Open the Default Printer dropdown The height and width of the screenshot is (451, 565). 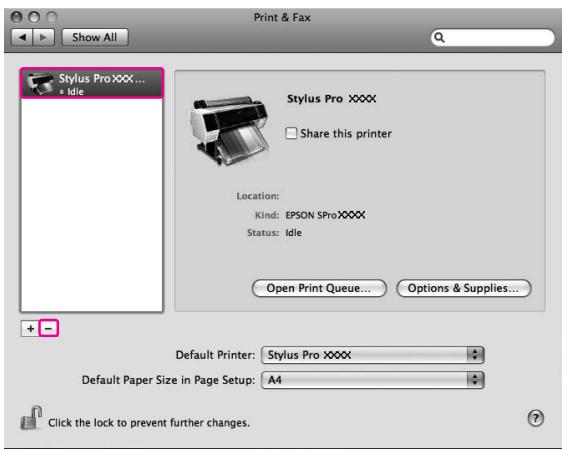point(373,355)
